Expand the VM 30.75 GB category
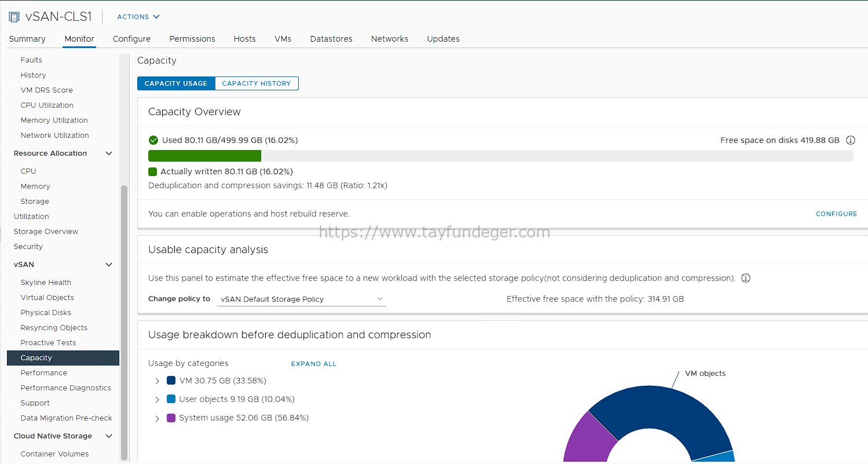868x464 pixels. point(157,381)
